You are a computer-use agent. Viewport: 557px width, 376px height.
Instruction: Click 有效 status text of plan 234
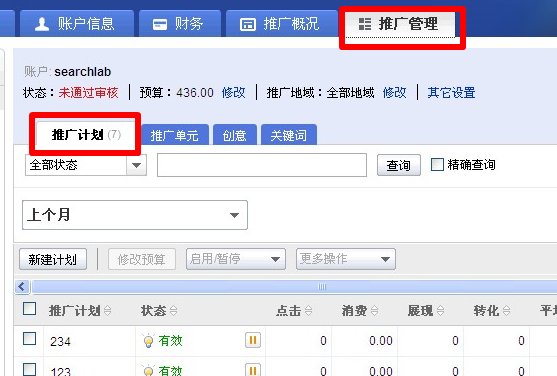(x=171, y=340)
